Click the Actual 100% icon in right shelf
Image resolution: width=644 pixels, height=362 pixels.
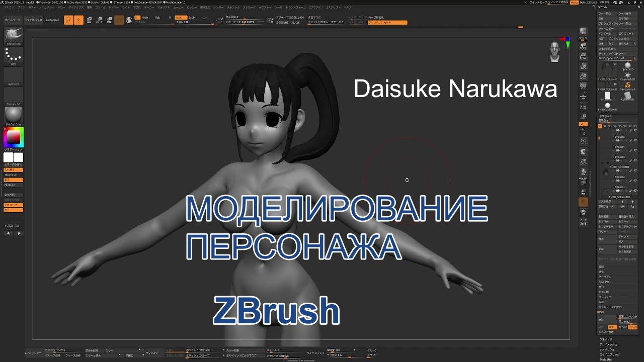(583, 66)
